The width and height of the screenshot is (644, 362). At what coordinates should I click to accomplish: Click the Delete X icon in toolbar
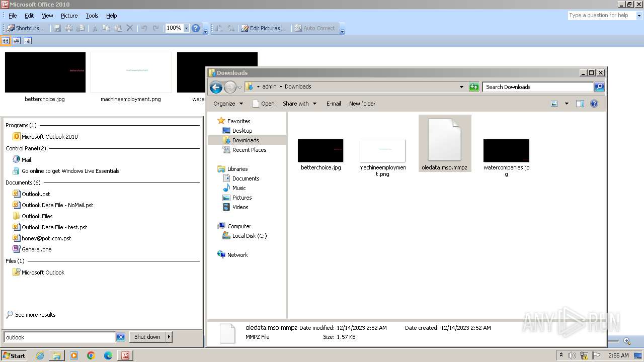(x=130, y=28)
